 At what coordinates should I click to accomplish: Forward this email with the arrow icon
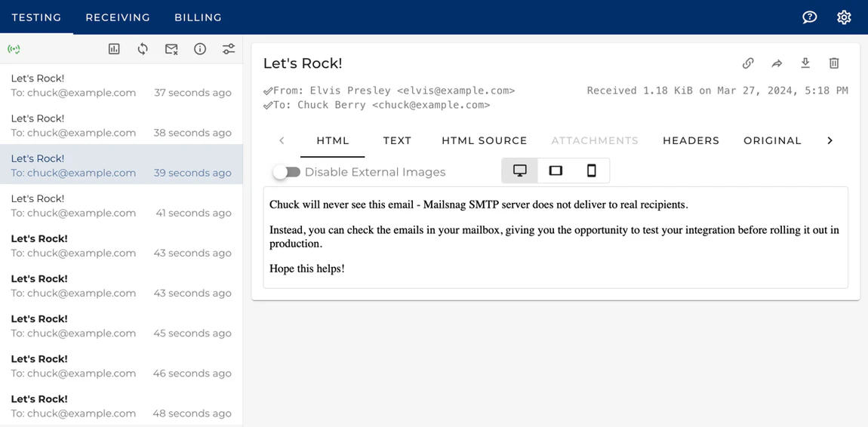pyautogui.click(x=777, y=63)
